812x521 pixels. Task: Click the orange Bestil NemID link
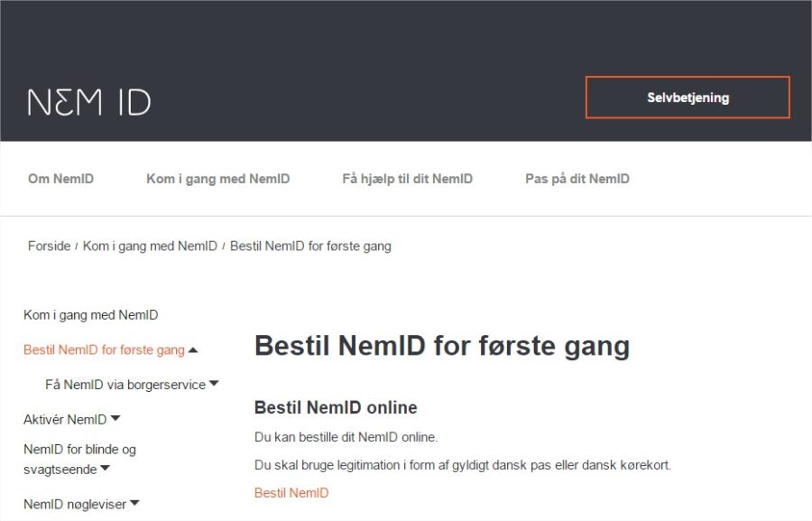coord(291,492)
